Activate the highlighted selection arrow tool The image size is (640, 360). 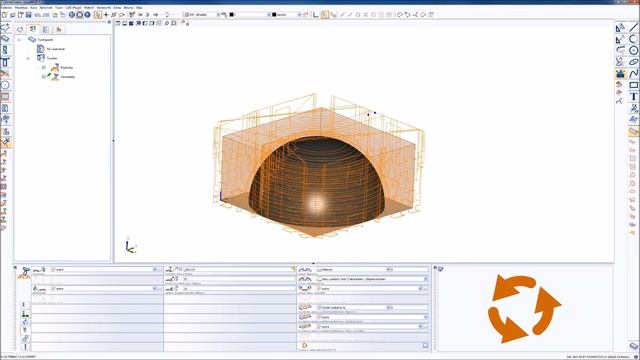click(x=98, y=15)
